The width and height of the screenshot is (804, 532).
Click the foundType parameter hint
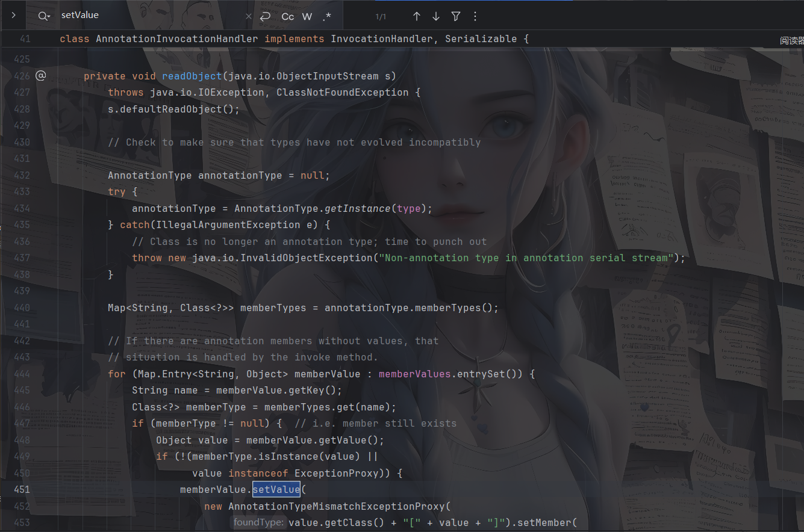pos(258,522)
